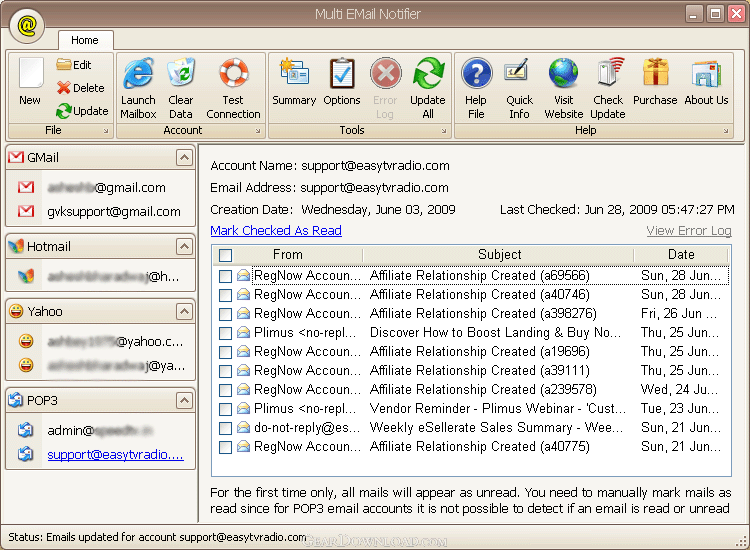The image size is (750, 550).
Task: Select sender 'do-not-reply@es...' in From column
Action: (307, 428)
